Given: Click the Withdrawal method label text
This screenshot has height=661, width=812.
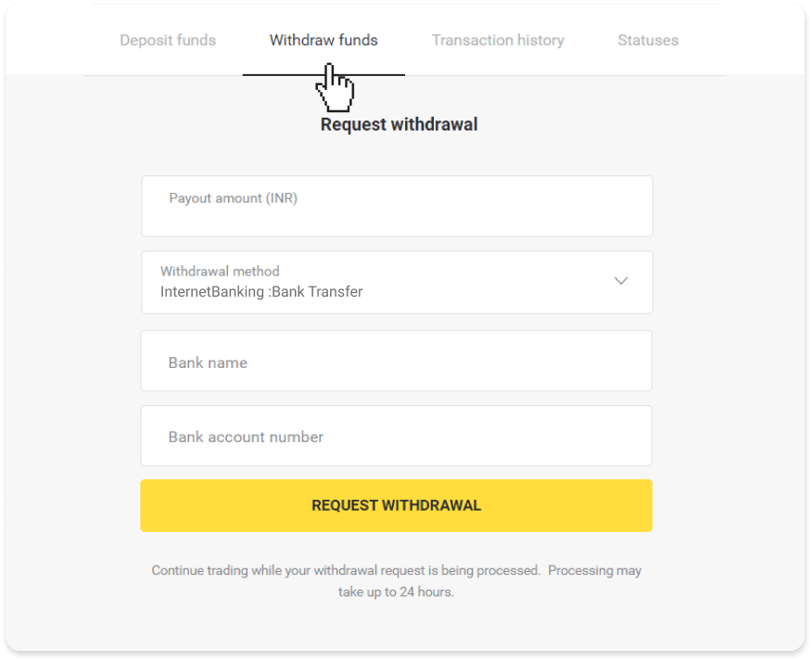Looking at the screenshot, I should pos(220,271).
